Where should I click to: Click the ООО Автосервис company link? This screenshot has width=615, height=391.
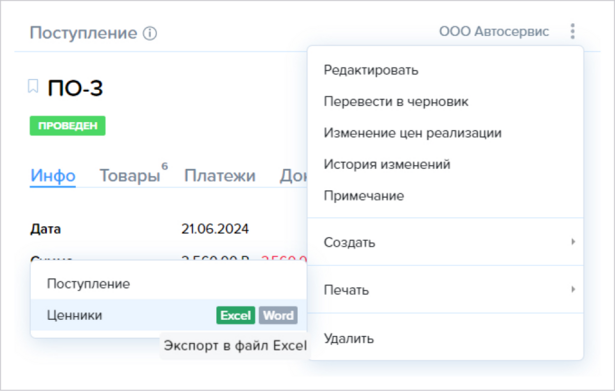tap(494, 31)
